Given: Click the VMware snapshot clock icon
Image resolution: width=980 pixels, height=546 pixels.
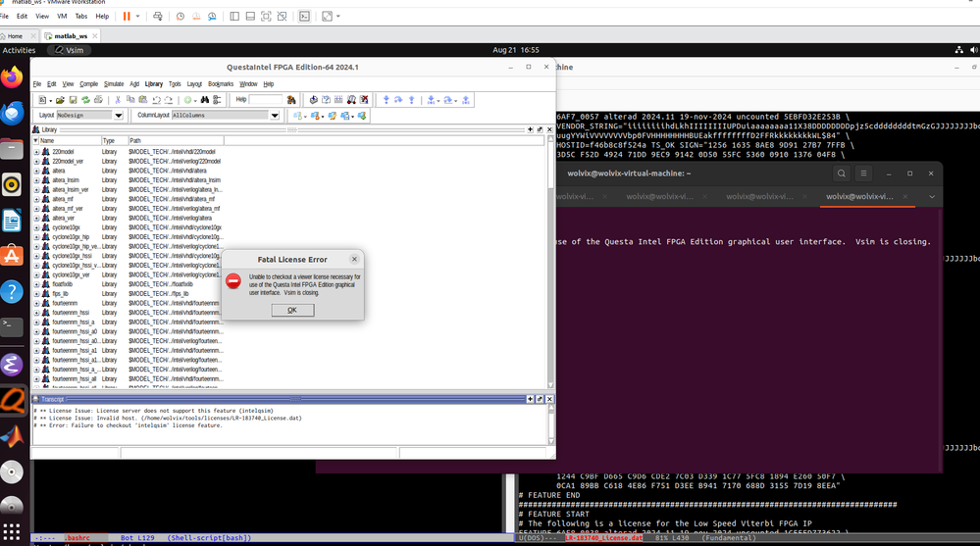Looking at the screenshot, I should pos(179,17).
